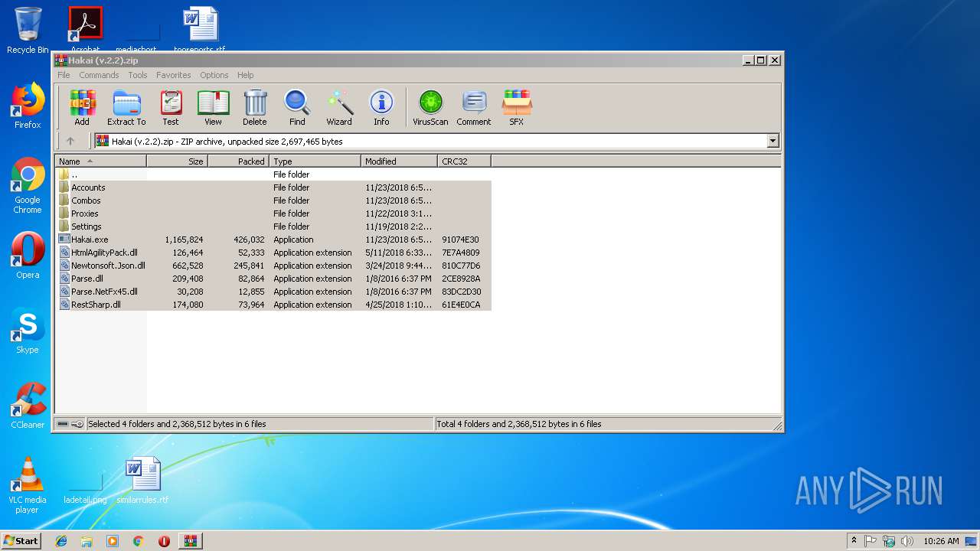Select the Proxies folder
This screenshot has height=551, width=980.
tap(273, 214)
